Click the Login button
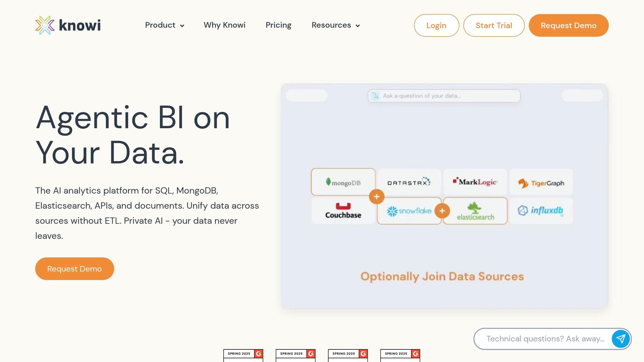644x362 pixels. coord(436,25)
